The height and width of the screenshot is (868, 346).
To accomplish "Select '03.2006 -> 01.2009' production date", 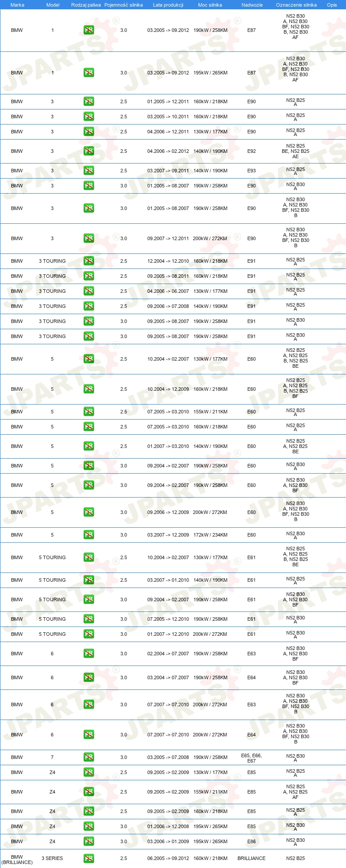I will [x=168, y=841].
